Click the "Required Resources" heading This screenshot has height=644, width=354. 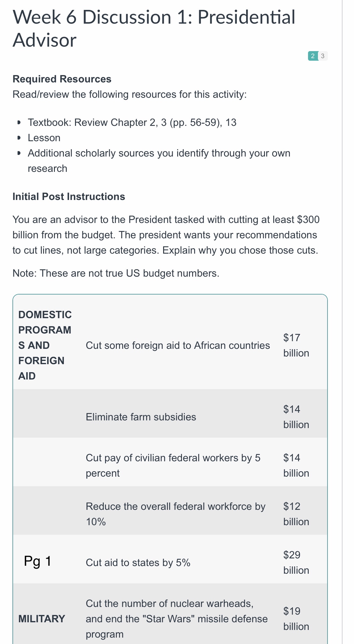point(62,79)
